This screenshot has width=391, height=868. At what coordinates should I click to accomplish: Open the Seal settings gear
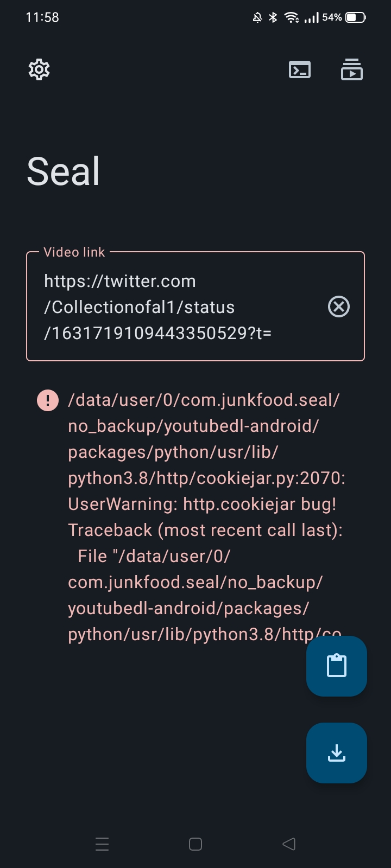pyautogui.click(x=39, y=69)
